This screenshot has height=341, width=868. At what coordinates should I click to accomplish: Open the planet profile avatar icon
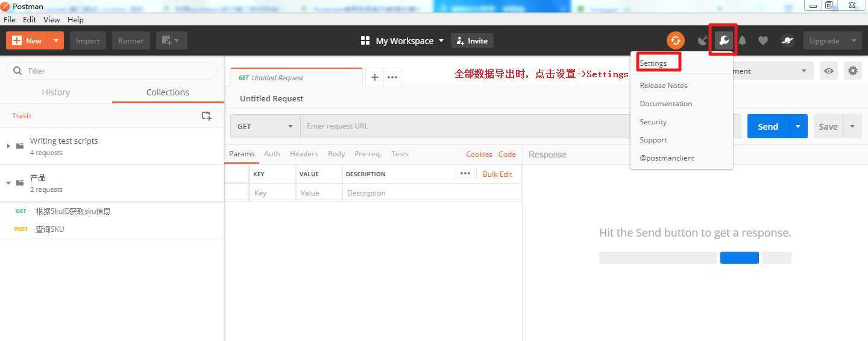[x=787, y=40]
